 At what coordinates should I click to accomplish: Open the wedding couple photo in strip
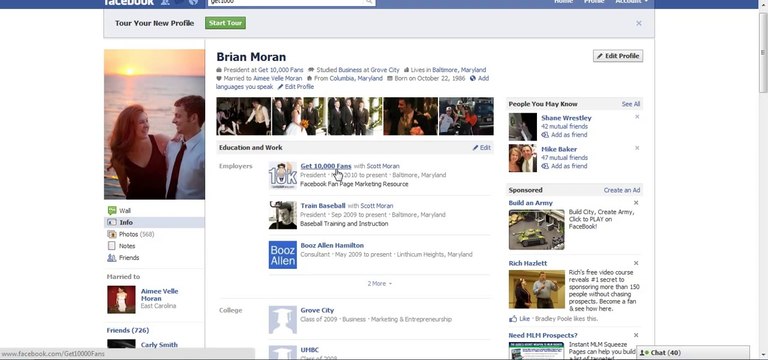299,116
